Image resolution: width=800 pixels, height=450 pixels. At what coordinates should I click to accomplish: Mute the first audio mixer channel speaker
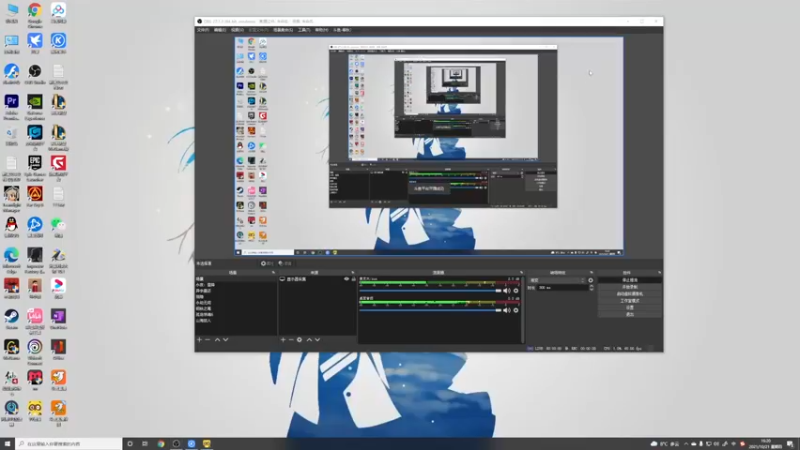[x=507, y=291]
